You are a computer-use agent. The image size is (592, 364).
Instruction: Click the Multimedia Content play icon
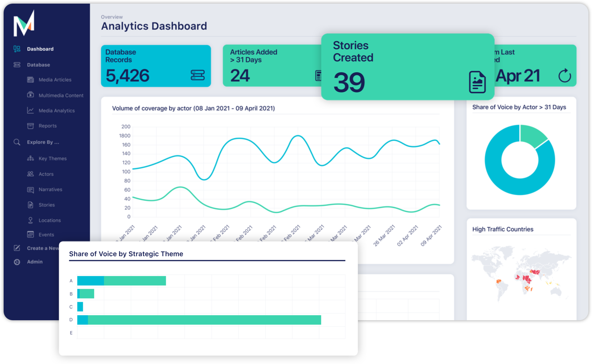[29, 95]
